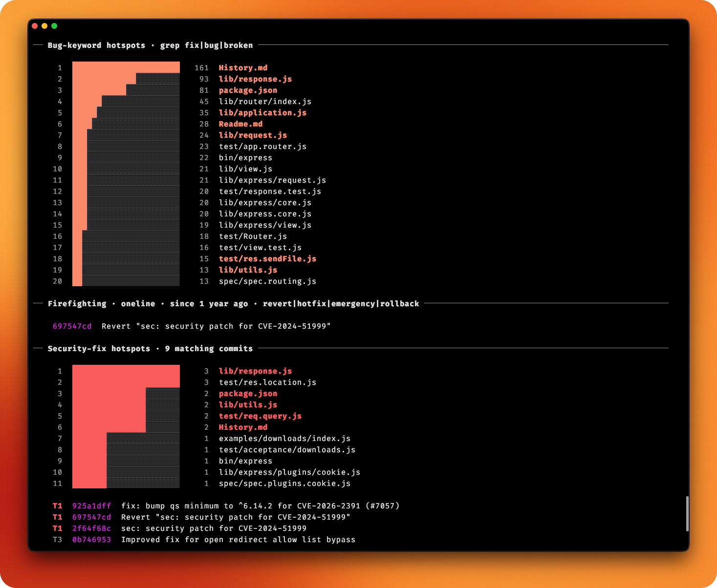
Task: Select test/response.test.js row
Action: click(270, 191)
